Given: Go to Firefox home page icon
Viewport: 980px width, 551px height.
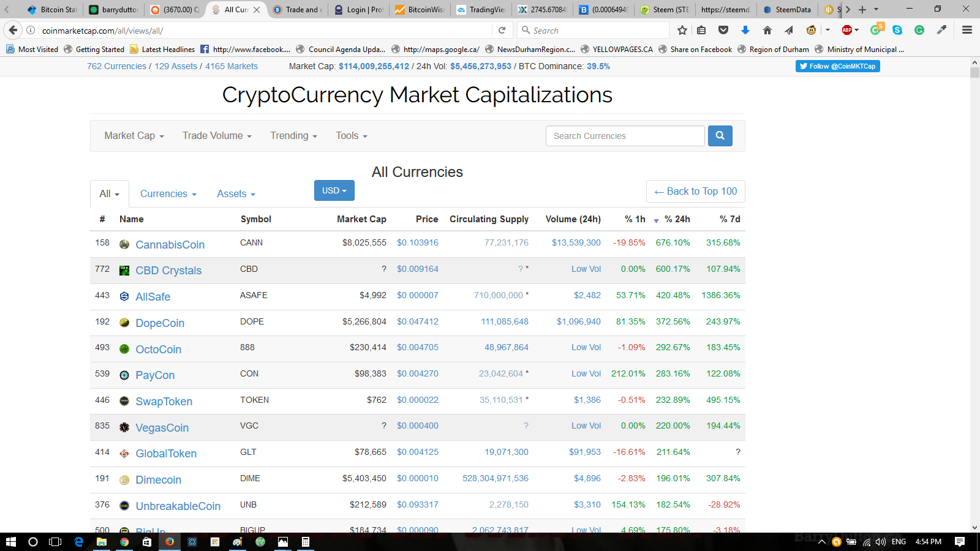Looking at the screenshot, I should [767, 30].
